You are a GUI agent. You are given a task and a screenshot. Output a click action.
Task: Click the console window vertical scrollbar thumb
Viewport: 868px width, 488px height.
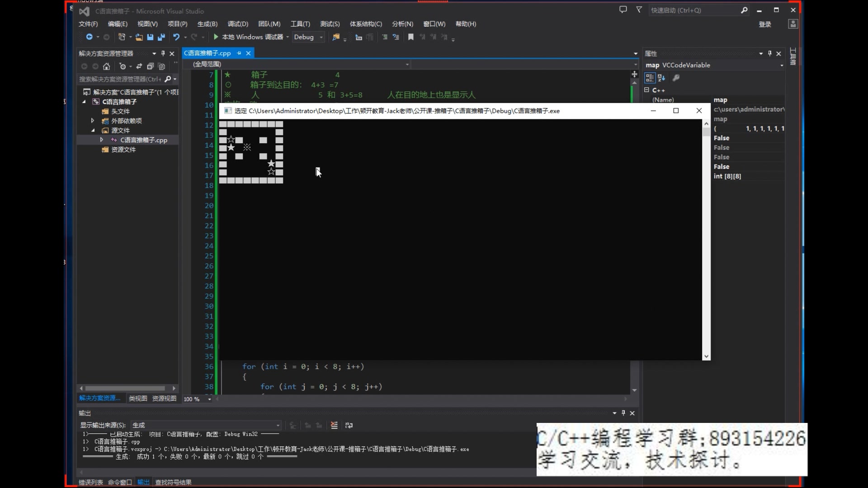tap(706, 132)
